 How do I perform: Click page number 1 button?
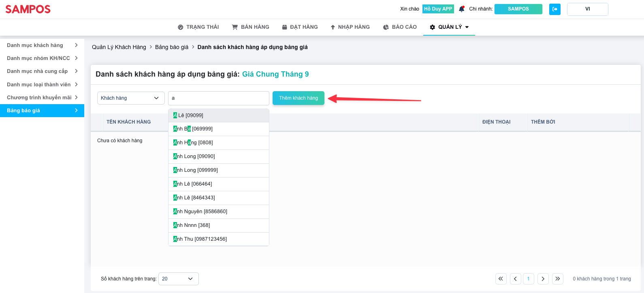[529, 279]
